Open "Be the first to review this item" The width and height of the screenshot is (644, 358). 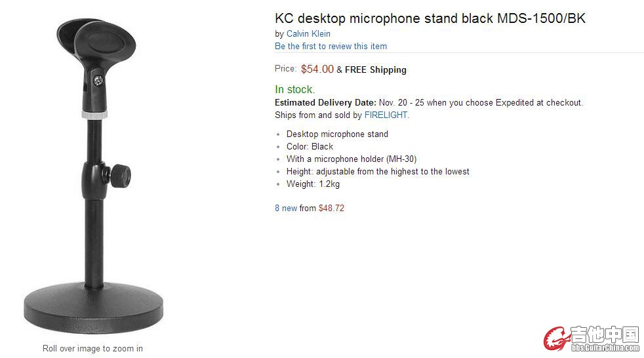click(x=331, y=46)
